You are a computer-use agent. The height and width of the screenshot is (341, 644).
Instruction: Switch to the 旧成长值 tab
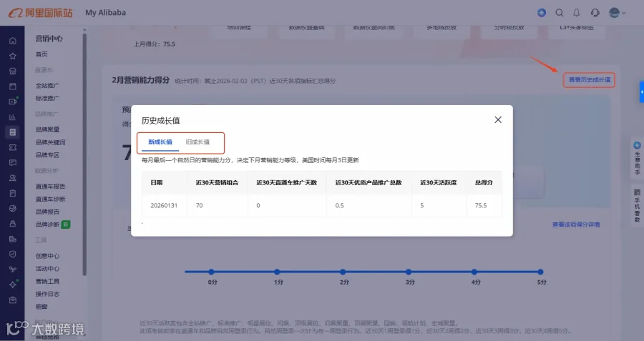[x=197, y=142]
